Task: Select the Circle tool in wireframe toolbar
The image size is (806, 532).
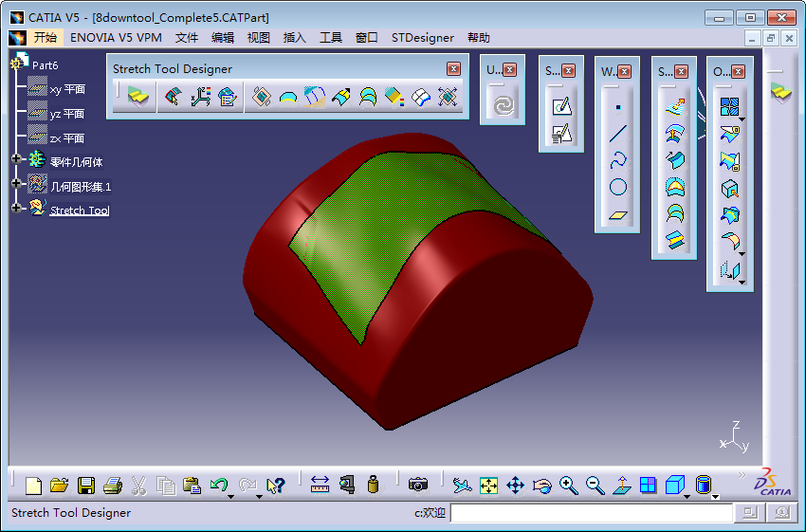Action: [618, 188]
